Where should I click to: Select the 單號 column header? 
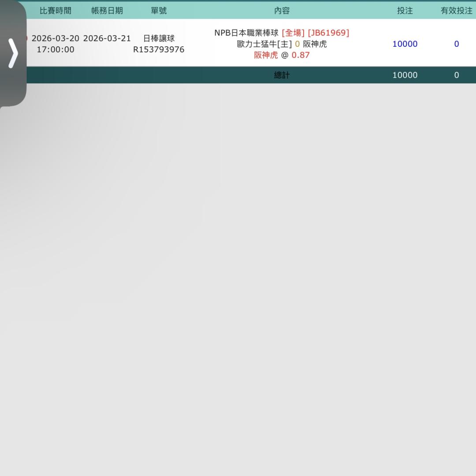[159, 11]
